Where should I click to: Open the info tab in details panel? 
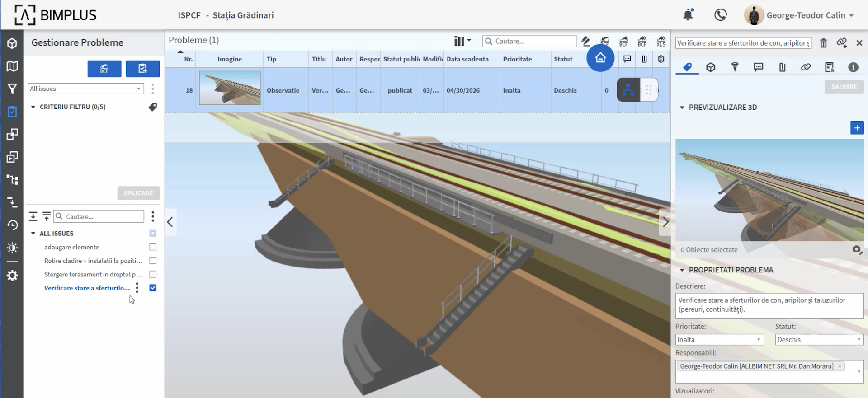coord(853,67)
